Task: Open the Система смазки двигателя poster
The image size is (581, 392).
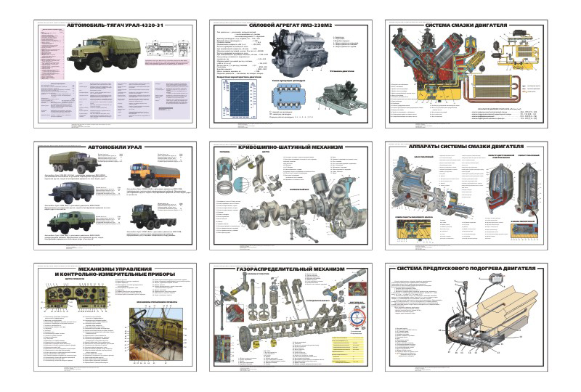Action: point(466,74)
